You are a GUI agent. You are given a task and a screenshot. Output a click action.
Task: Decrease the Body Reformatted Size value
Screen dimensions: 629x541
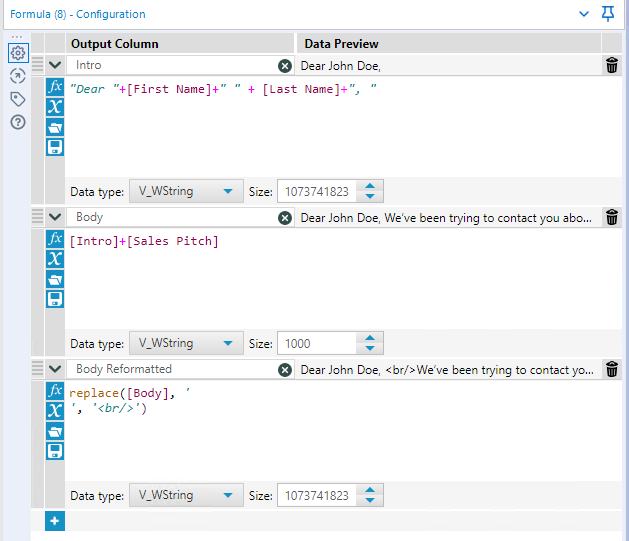(370, 500)
